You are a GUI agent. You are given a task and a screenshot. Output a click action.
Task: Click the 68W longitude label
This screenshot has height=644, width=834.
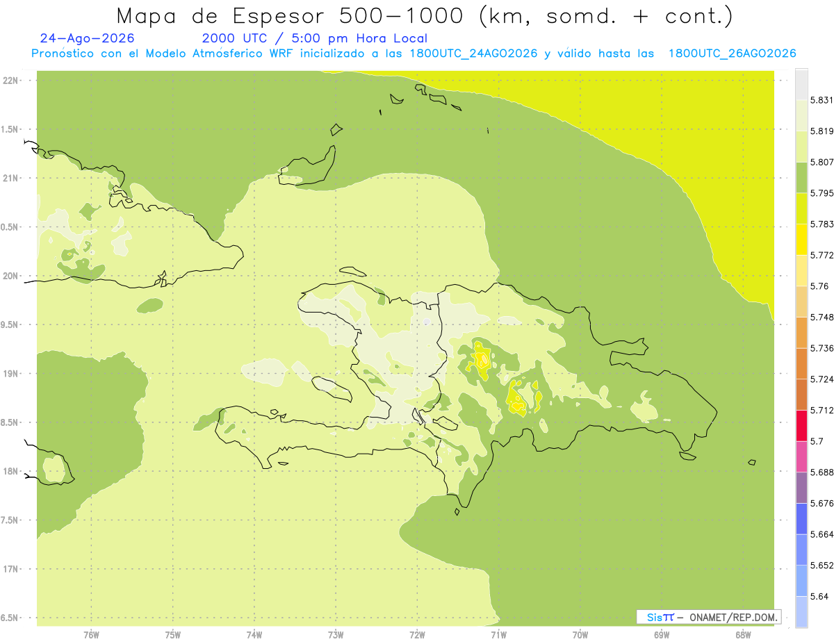[743, 635]
